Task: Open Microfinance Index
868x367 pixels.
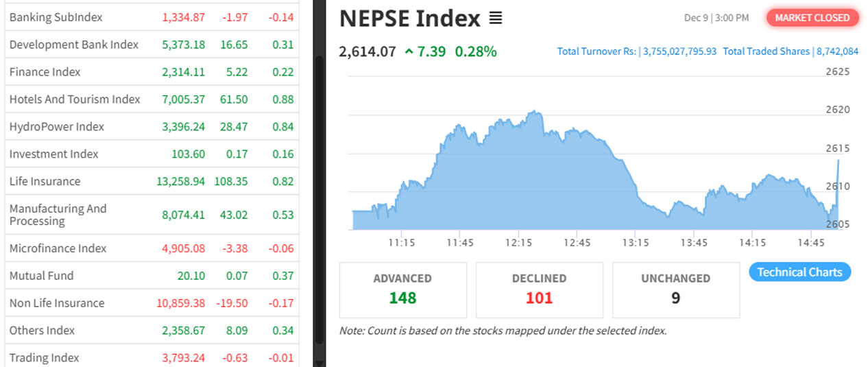Action: 58,248
